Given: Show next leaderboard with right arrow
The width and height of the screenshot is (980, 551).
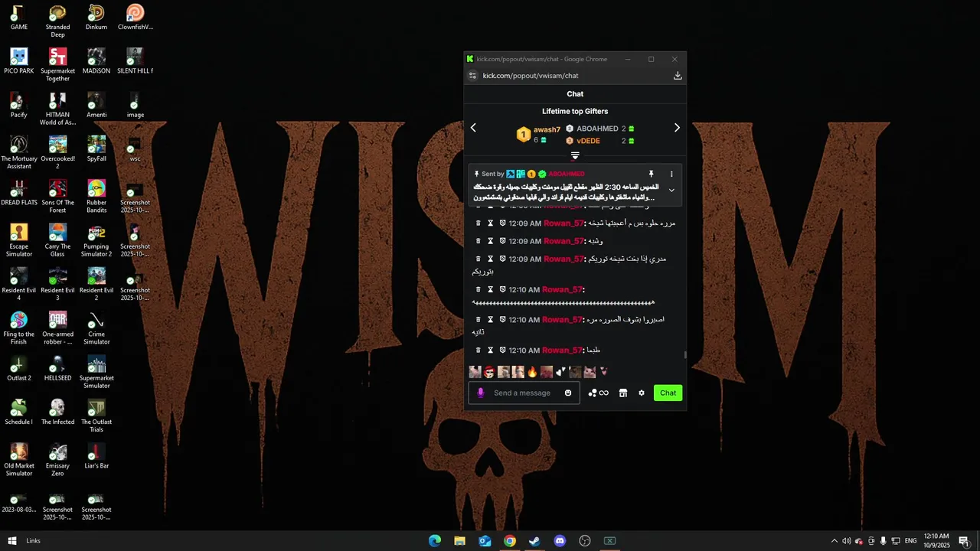Looking at the screenshot, I should [677, 128].
